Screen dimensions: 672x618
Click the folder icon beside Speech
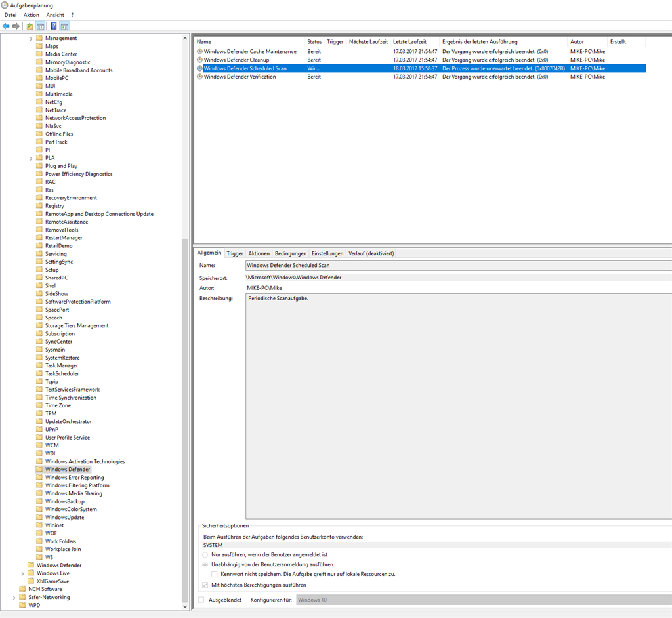(39, 318)
